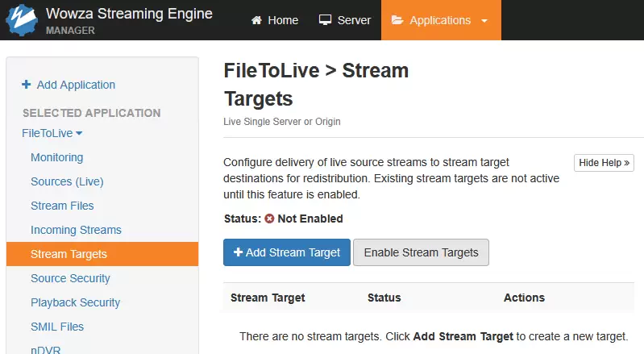This screenshot has height=354, width=644.
Task: Select the highlighted Stream Targets item
Action: pyautogui.click(x=102, y=254)
